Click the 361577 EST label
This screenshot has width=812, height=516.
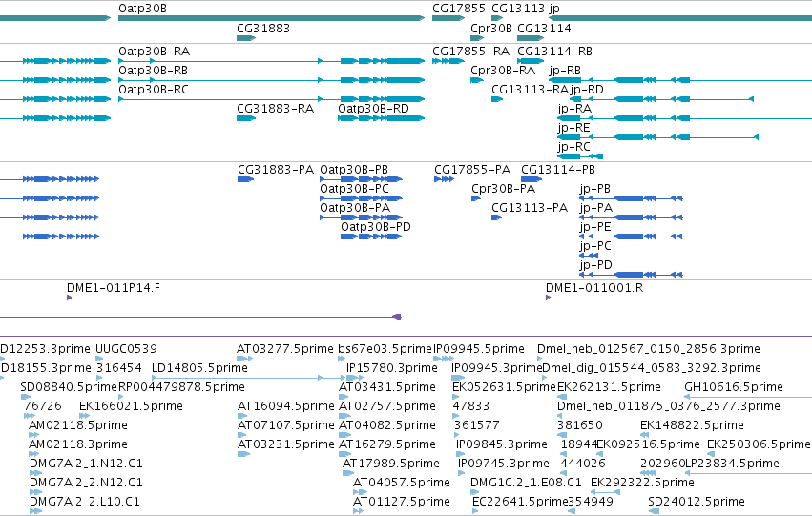[477, 426]
